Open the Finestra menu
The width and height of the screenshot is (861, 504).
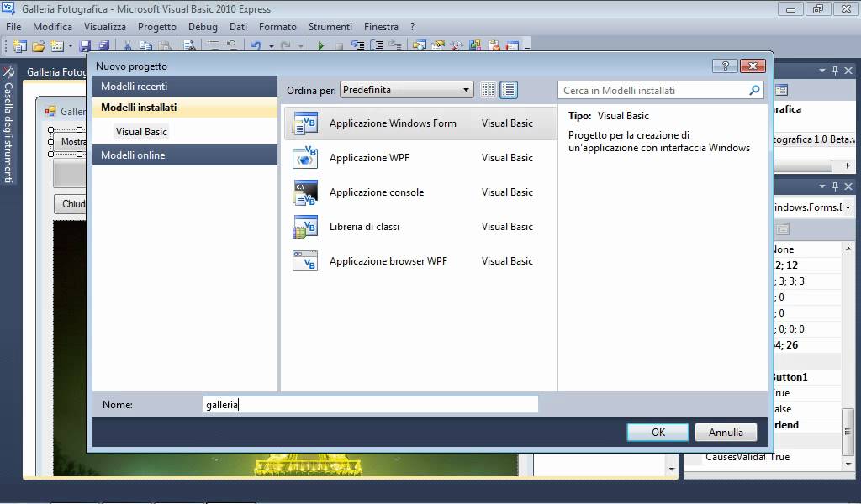click(x=381, y=26)
